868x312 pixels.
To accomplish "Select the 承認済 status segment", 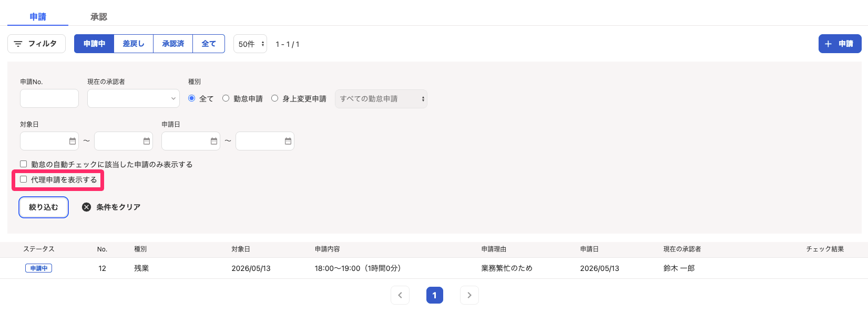I will click(x=173, y=44).
